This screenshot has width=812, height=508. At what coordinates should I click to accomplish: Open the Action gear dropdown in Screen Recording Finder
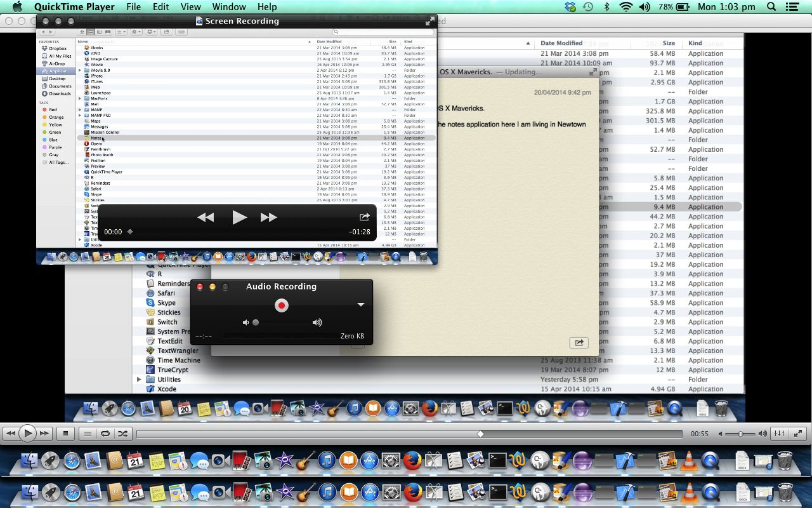(136, 32)
